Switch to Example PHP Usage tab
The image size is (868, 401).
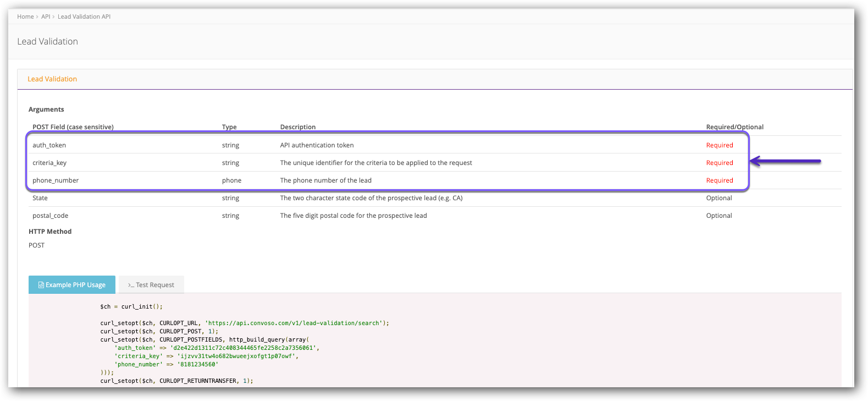(x=72, y=285)
